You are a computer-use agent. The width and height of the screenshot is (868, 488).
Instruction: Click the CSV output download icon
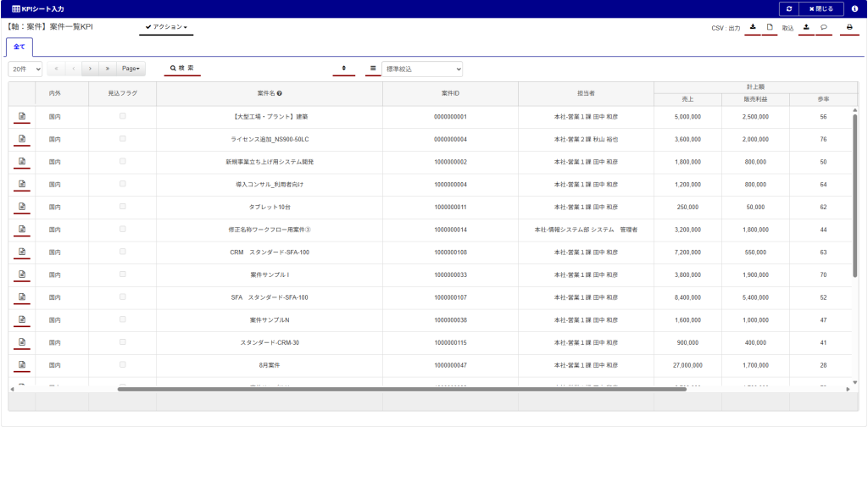pyautogui.click(x=753, y=27)
